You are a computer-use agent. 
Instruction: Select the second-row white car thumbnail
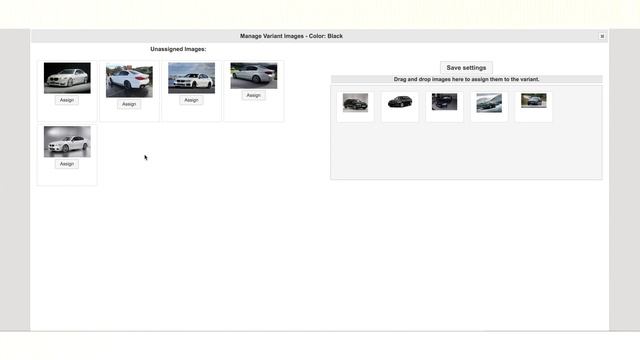[x=67, y=142]
